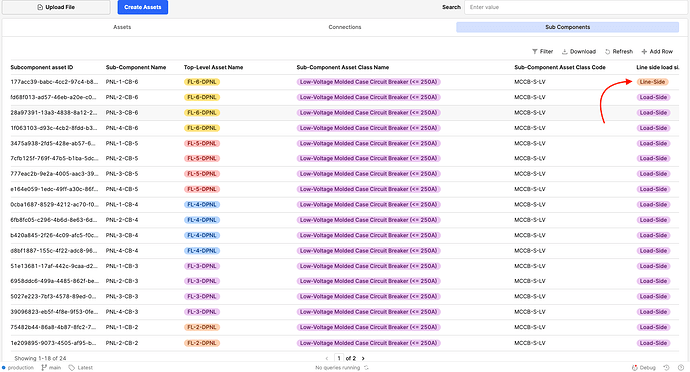Go to previous page of results
The image size is (690, 372).
coord(327,358)
